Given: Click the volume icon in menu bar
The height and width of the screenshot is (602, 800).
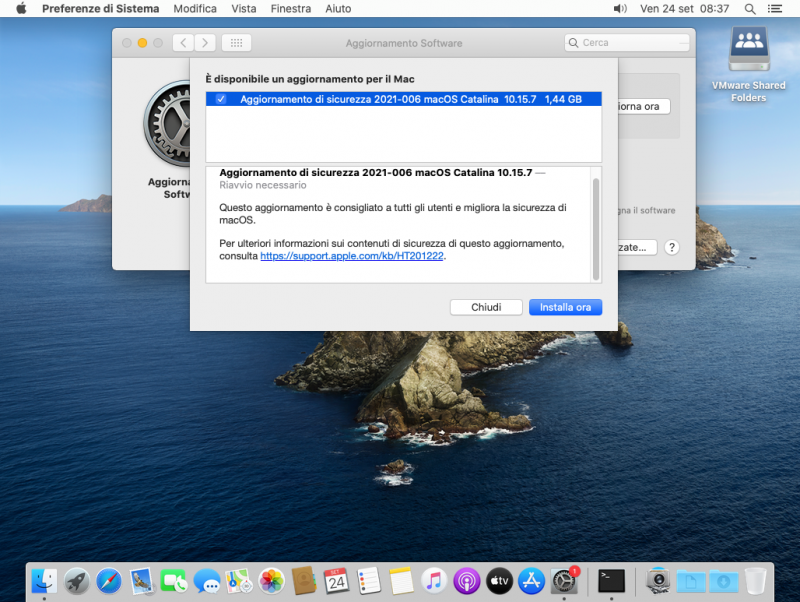Looking at the screenshot, I should (620, 9).
